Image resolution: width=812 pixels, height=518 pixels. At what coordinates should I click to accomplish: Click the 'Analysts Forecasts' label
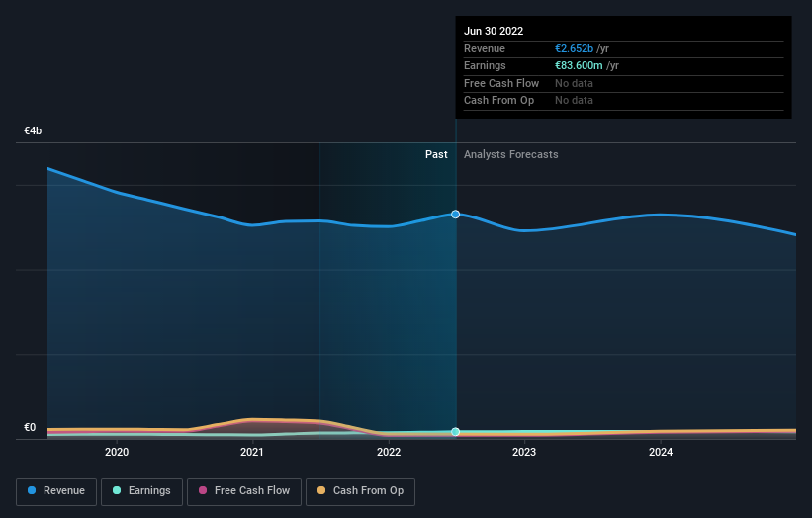point(510,155)
